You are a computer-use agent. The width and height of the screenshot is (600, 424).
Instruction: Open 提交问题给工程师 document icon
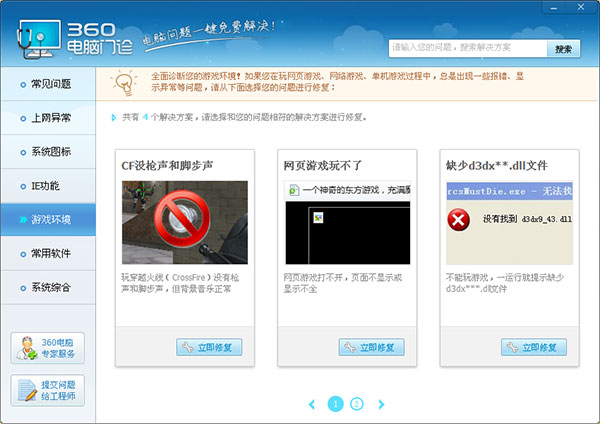click(x=27, y=390)
